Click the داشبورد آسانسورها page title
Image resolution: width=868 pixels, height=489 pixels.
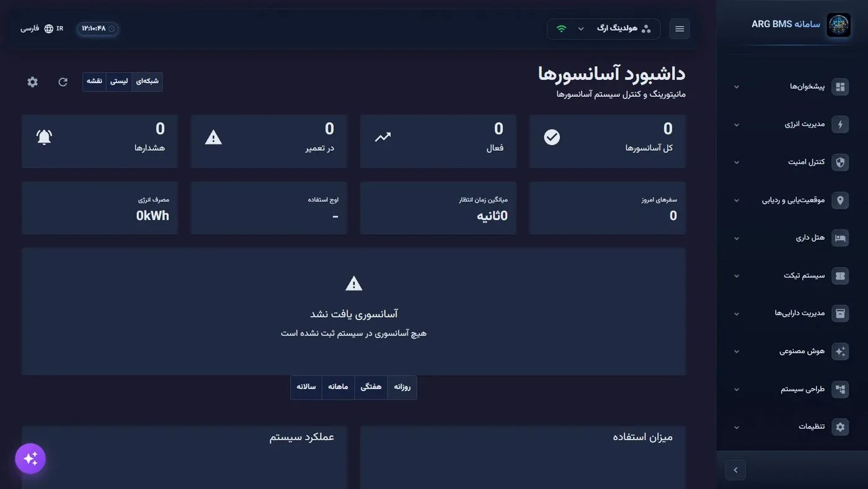(612, 74)
